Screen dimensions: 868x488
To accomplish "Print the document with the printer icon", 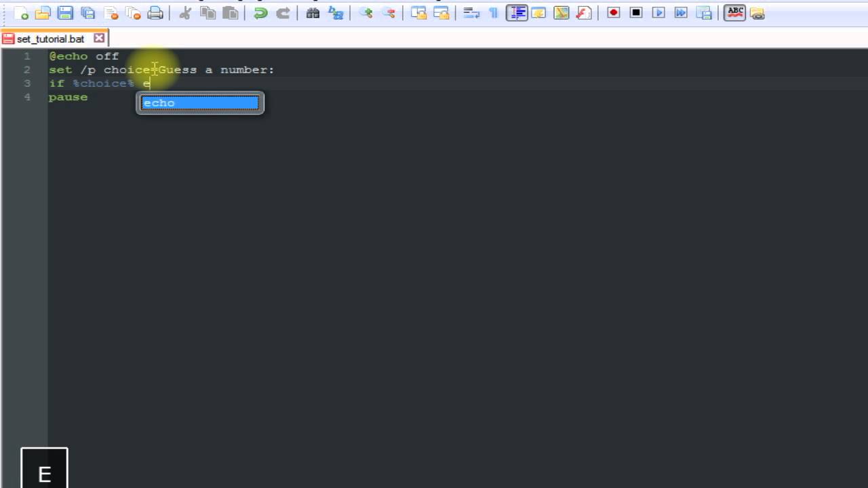I will pos(155,13).
